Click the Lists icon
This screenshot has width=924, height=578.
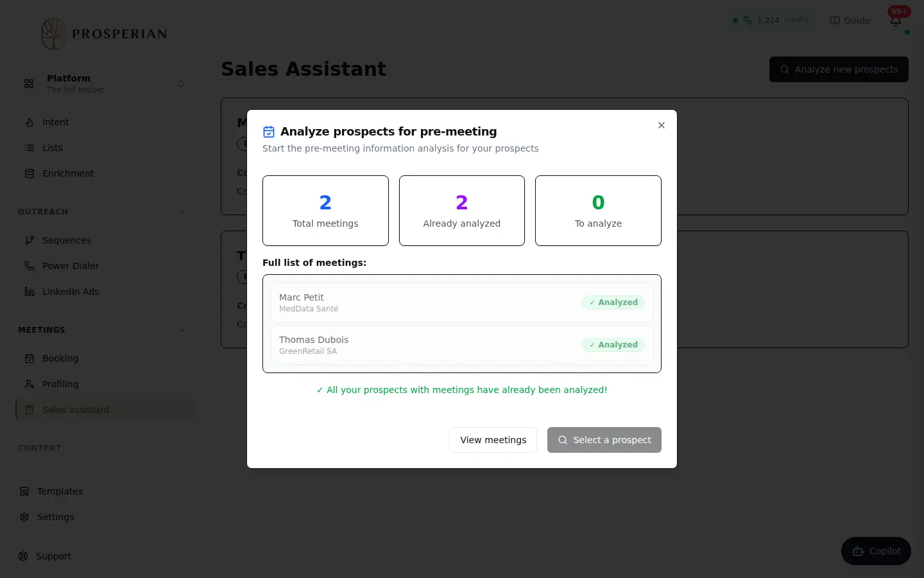tap(30, 148)
